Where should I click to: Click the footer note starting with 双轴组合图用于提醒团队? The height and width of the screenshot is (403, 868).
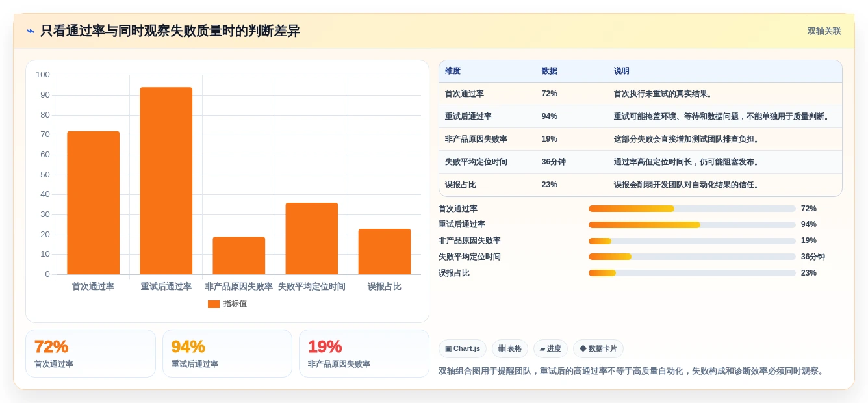pyautogui.click(x=632, y=371)
